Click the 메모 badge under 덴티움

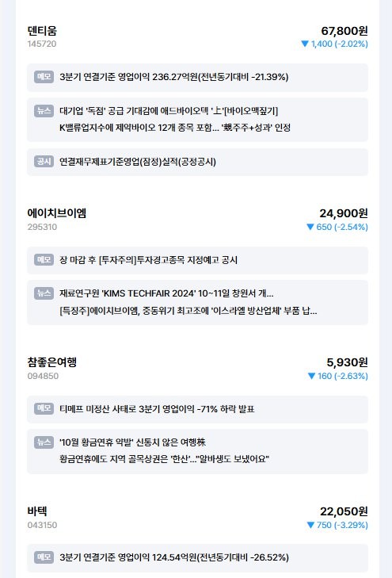pos(44,77)
